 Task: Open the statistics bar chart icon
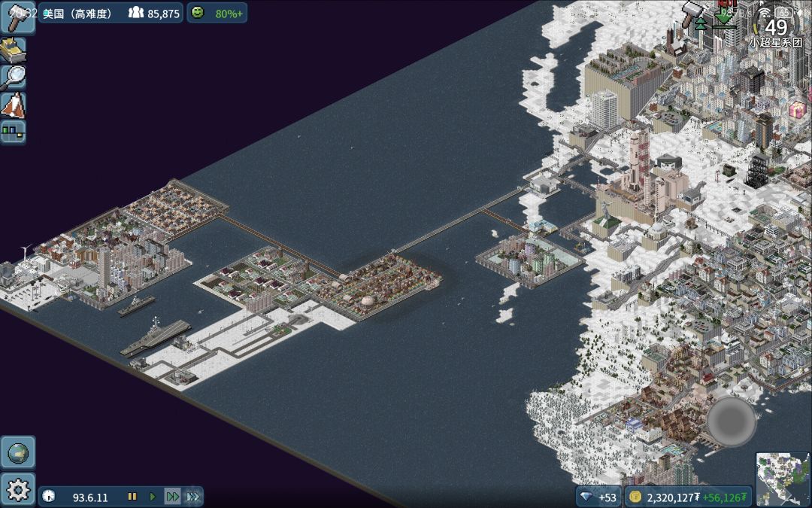click(13, 132)
